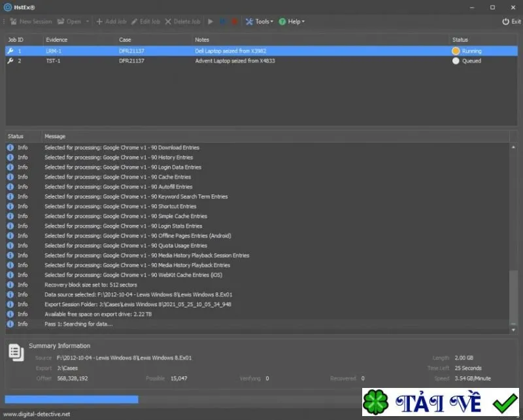The image size is (523, 420).
Task: Open the Tools dropdown menu
Action: click(260, 22)
